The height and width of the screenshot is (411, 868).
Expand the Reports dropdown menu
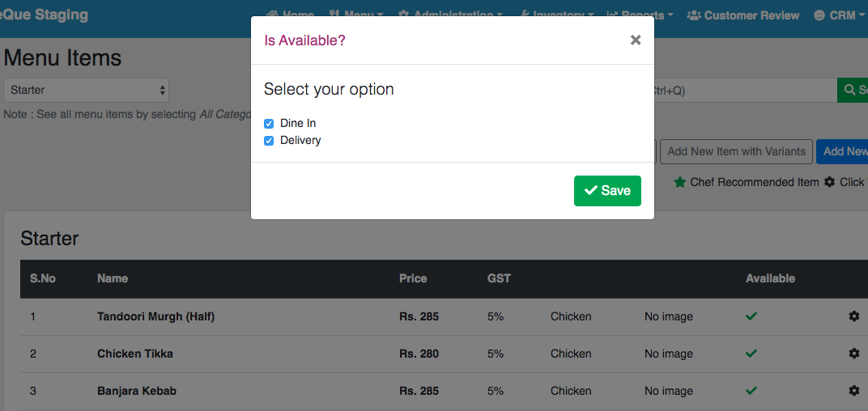click(640, 15)
